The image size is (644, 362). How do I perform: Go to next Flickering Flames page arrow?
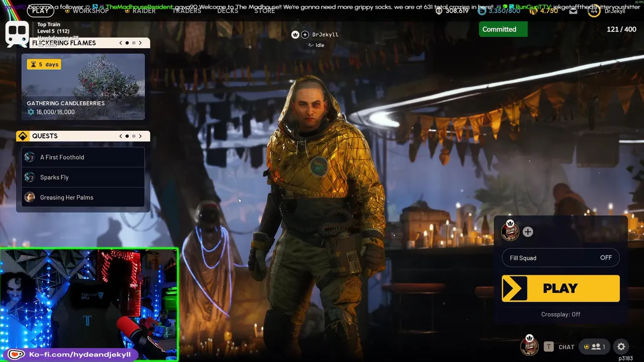coord(140,43)
